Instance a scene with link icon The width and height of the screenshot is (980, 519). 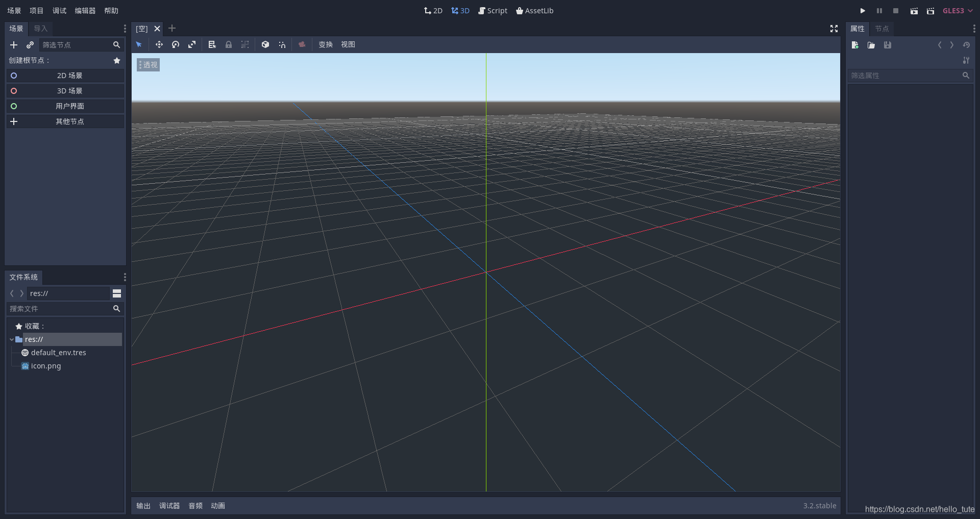pyautogui.click(x=30, y=45)
